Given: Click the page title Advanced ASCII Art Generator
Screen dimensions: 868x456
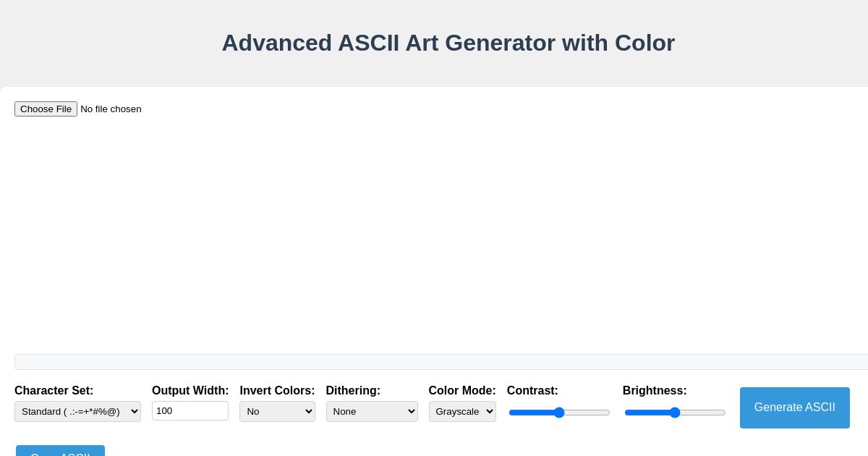Looking at the screenshot, I should coord(448,43).
